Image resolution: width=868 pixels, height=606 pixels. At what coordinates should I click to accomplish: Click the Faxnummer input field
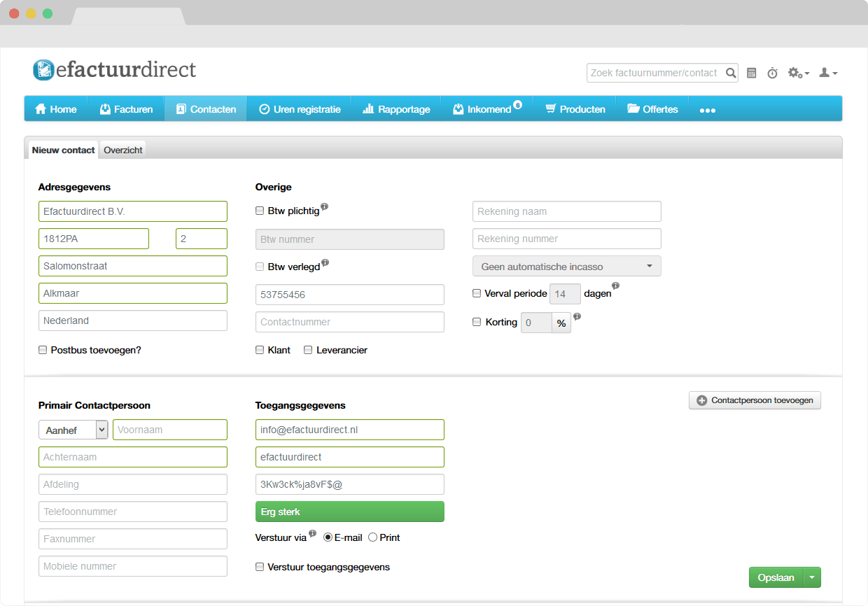(x=133, y=539)
